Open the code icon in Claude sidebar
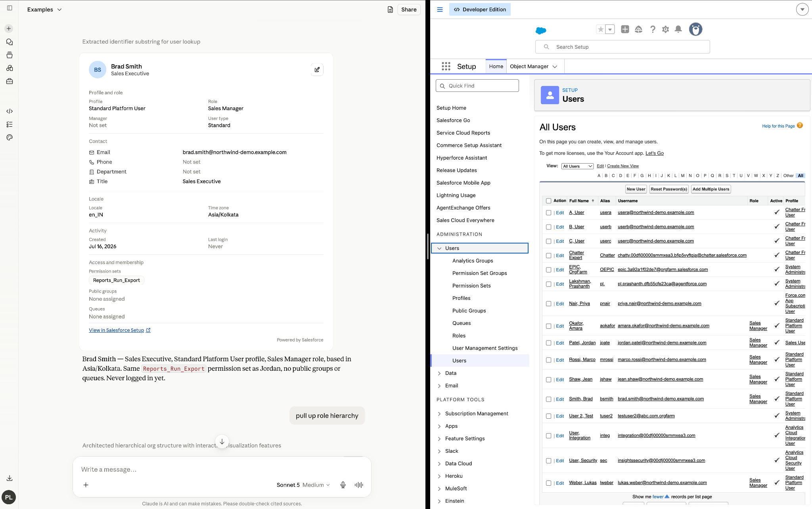The height and width of the screenshot is (509, 812). (10, 111)
